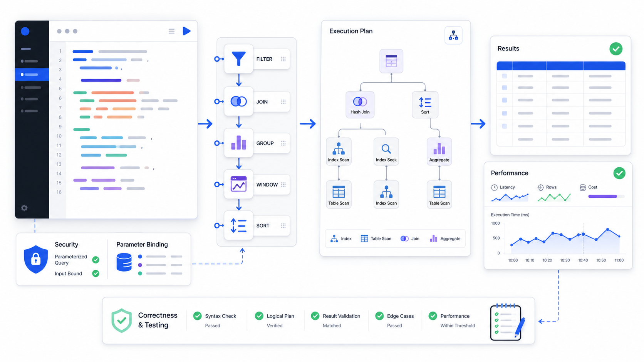
Task: Select Index Scan node below Index Seek
Action: coord(386,194)
